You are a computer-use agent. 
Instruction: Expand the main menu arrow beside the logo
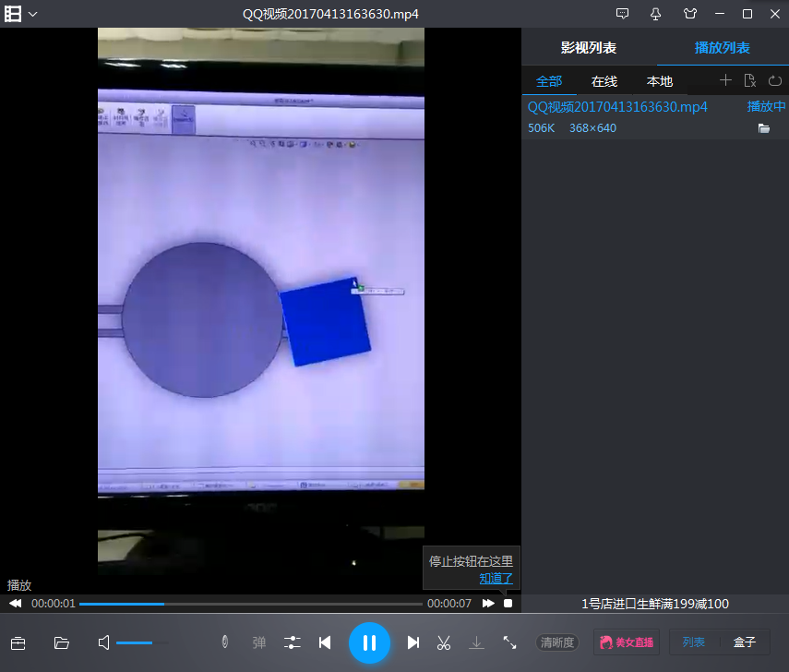click(33, 14)
